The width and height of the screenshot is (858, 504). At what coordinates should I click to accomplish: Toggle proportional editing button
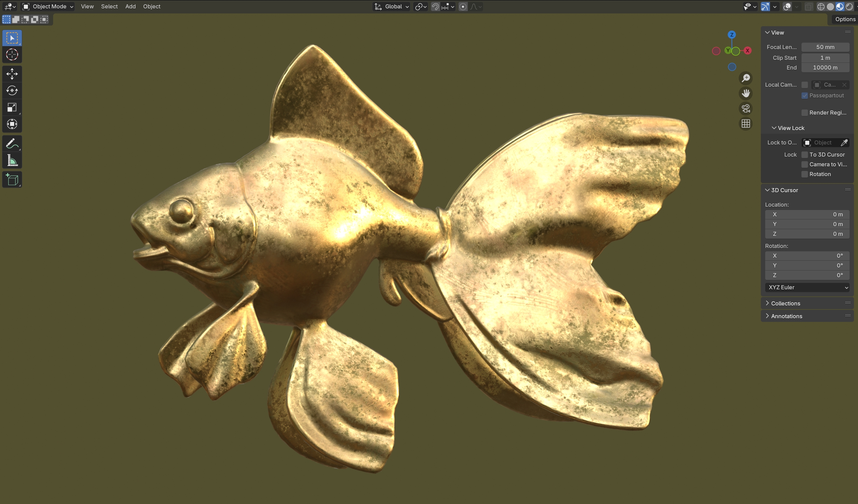[463, 6]
